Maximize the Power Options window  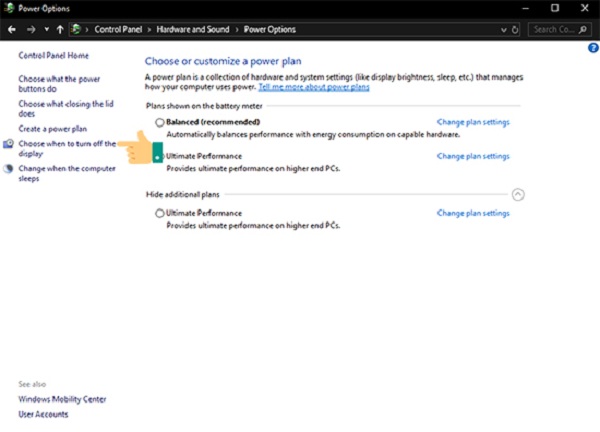coord(555,8)
